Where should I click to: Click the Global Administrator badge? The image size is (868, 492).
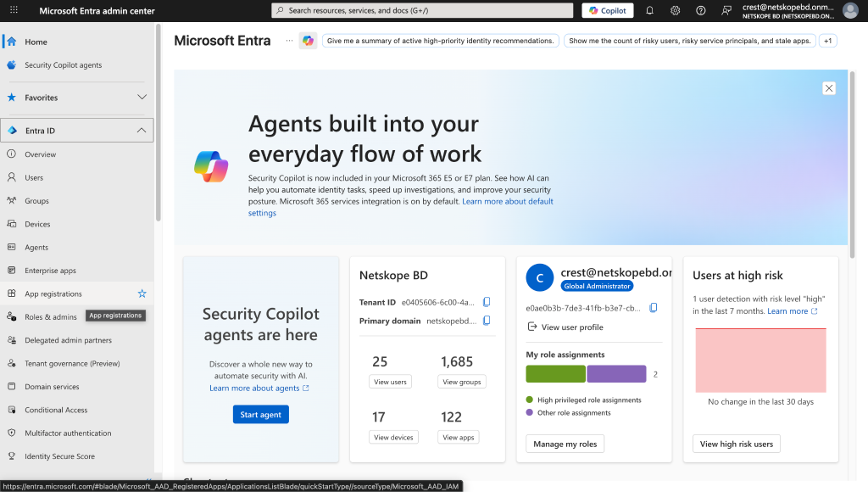point(597,286)
